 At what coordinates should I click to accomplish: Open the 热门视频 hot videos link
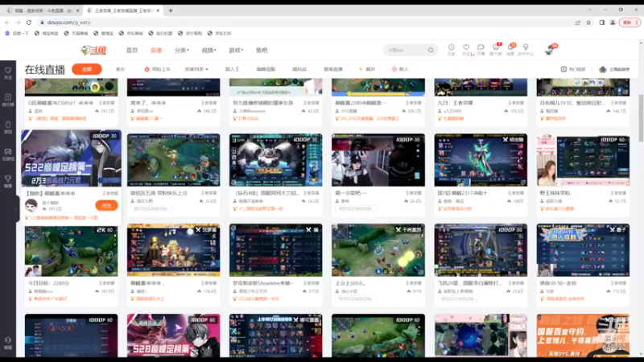coord(573,69)
